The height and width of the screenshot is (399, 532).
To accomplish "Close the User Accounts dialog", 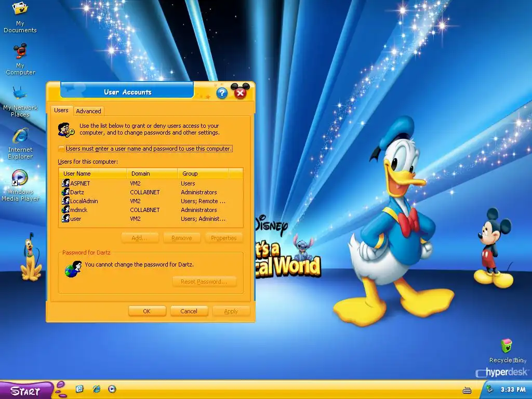I will 240,92.
